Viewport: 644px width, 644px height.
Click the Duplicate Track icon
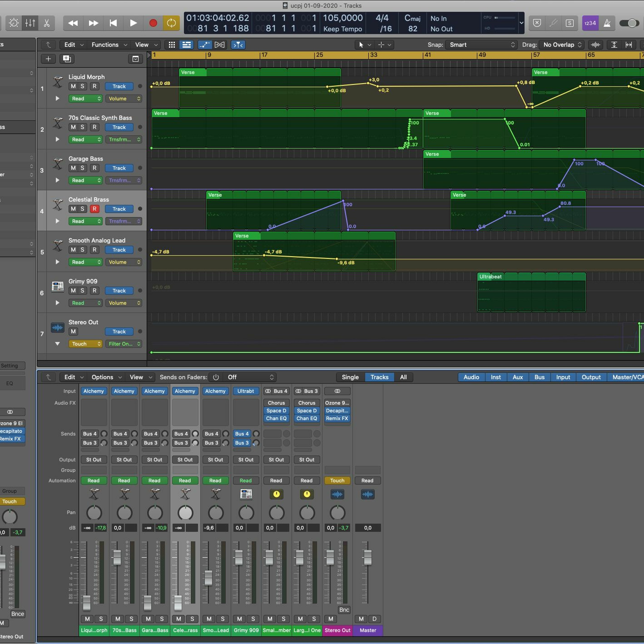pyautogui.click(x=67, y=59)
